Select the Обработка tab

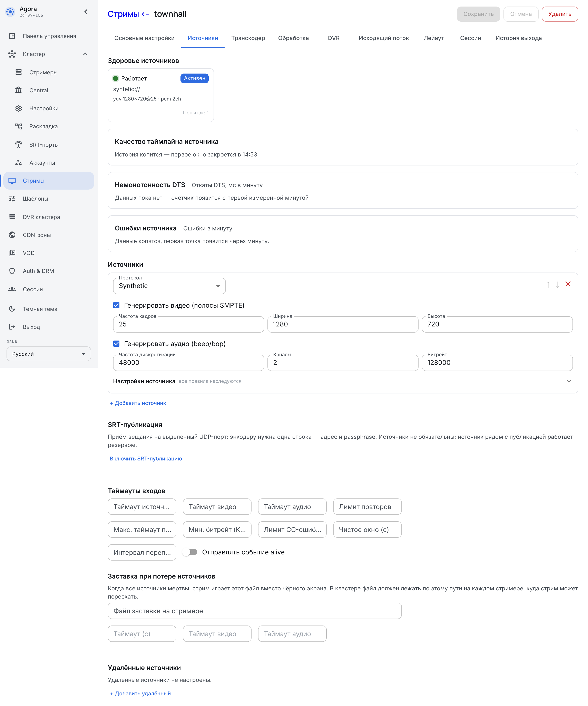click(293, 38)
